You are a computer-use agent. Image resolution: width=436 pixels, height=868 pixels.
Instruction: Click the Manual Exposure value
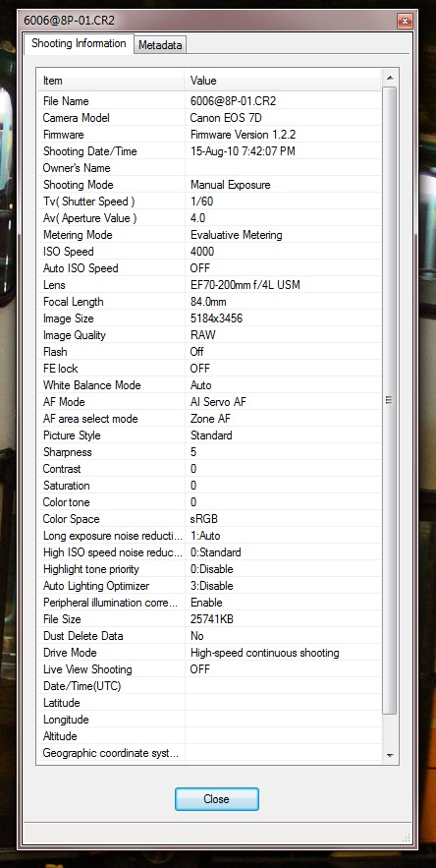point(230,185)
